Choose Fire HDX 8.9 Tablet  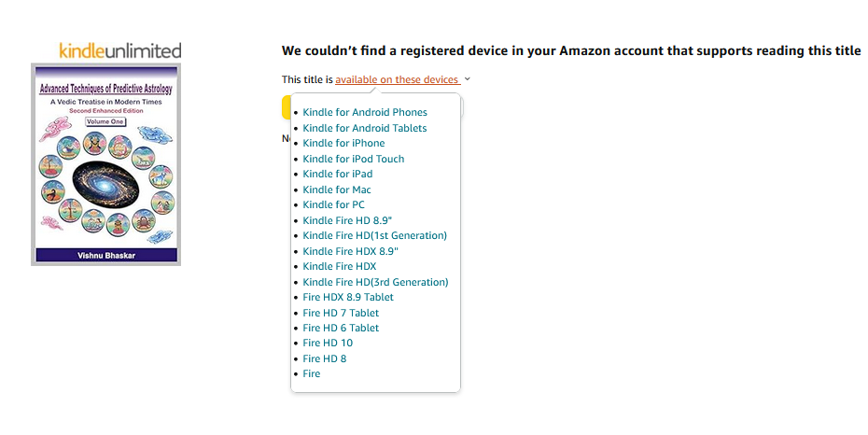tap(348, 297)
